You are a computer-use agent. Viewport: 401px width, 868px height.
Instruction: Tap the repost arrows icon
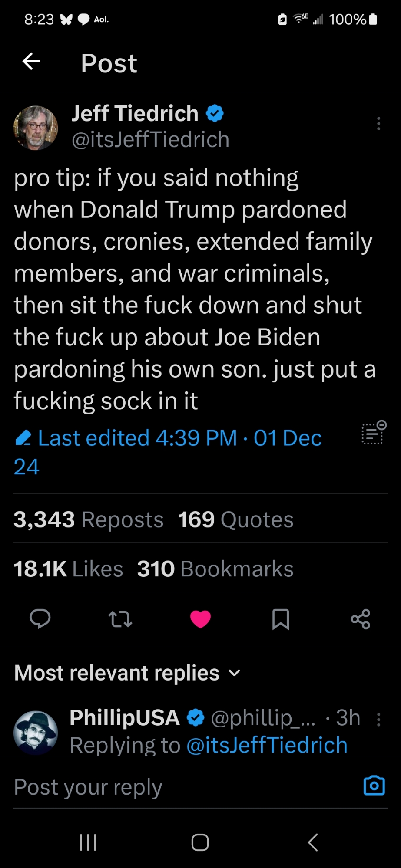[120, 619]
